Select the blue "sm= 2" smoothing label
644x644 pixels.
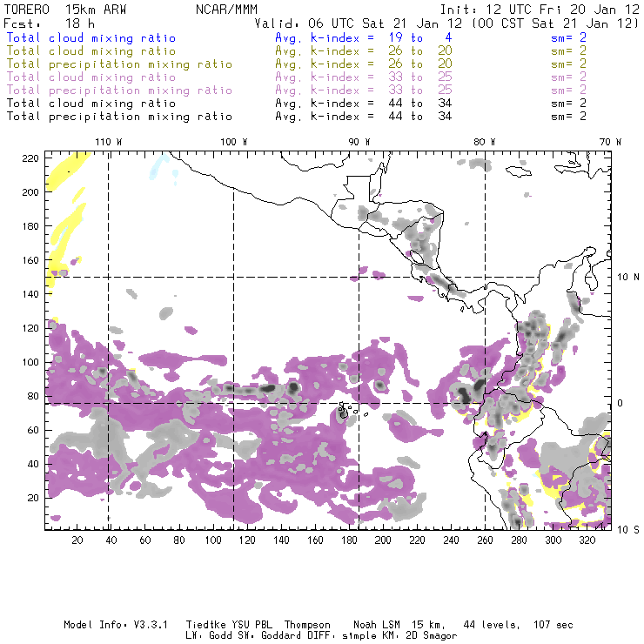[x=568, y=38]
